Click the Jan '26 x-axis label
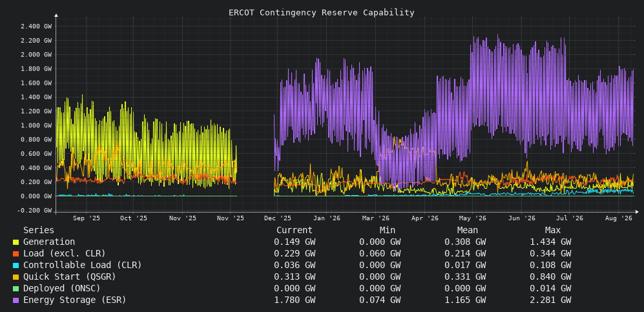The image size is (644, 312). click(326, 218)
